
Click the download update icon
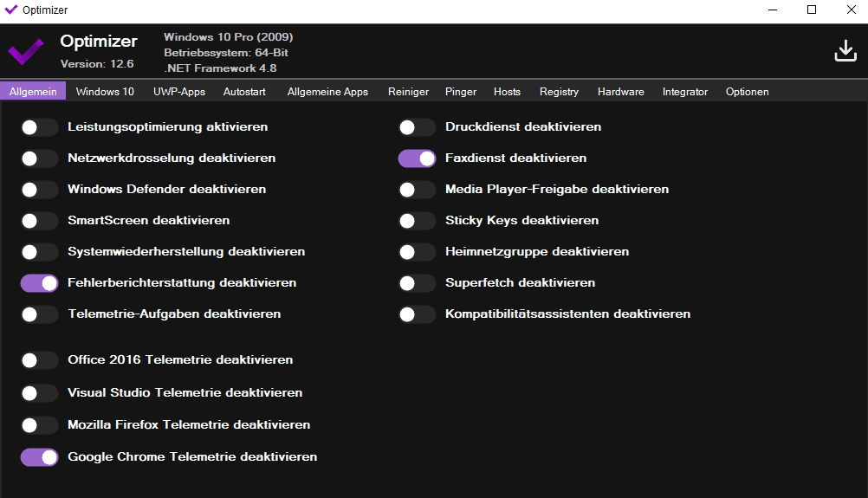coord(845,51)
